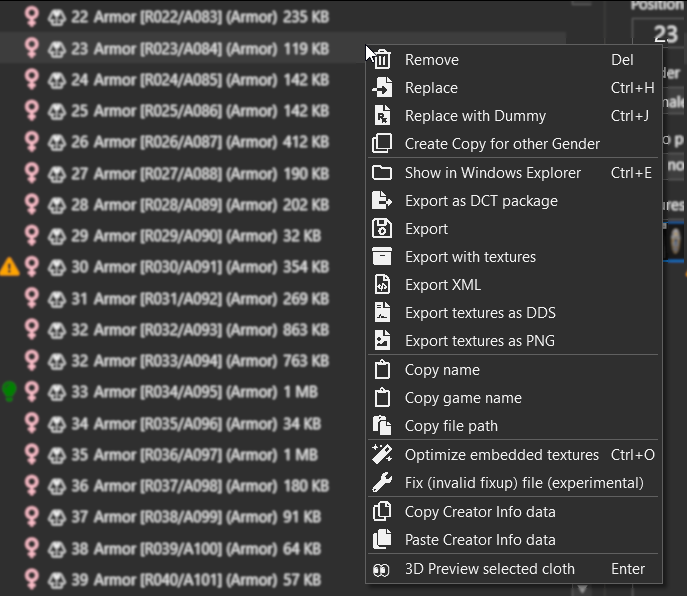Select 26 Armor [R026/A087] list entry
This screenshot has height=596, width=687.
pos(200,143)
